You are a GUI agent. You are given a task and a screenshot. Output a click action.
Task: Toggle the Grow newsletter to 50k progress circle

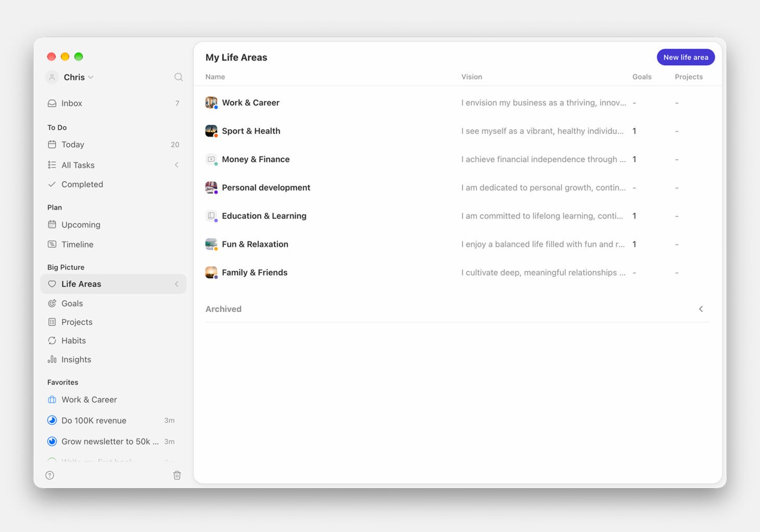[52, 441]
